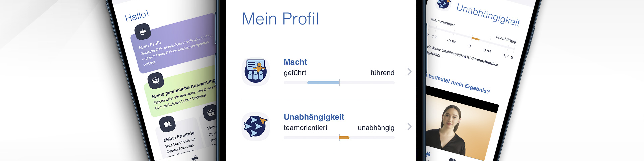Tap the signpost tab at bottom of Hallo screen

point(195,158)
